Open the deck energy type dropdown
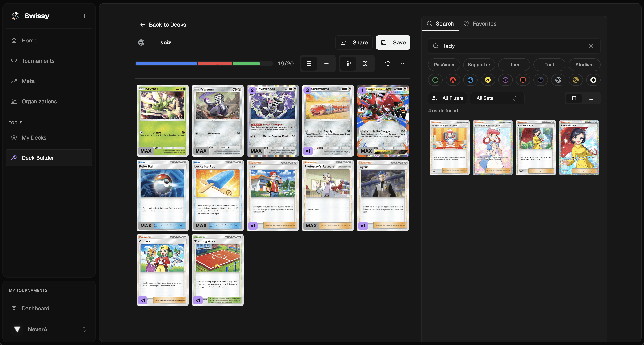 145,42
